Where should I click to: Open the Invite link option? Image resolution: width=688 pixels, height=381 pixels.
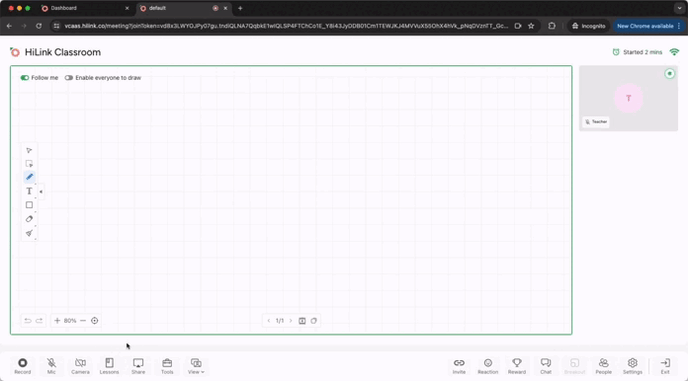pyautogui.click(x=459, y=366)
